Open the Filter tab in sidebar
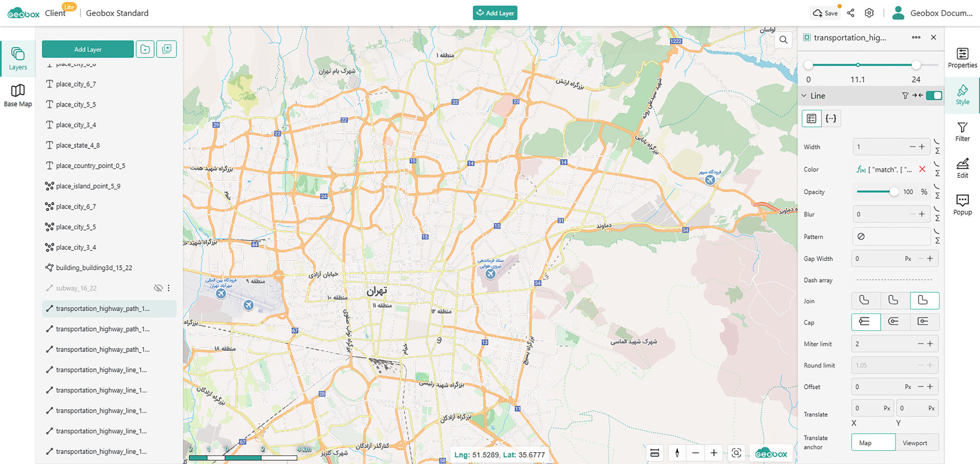 (962, 131)
